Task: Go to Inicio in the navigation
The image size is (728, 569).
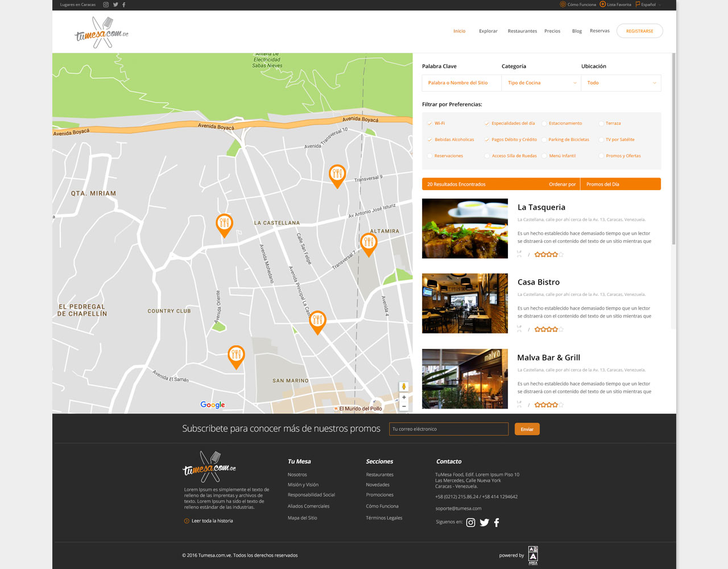Action: (460, 31)
